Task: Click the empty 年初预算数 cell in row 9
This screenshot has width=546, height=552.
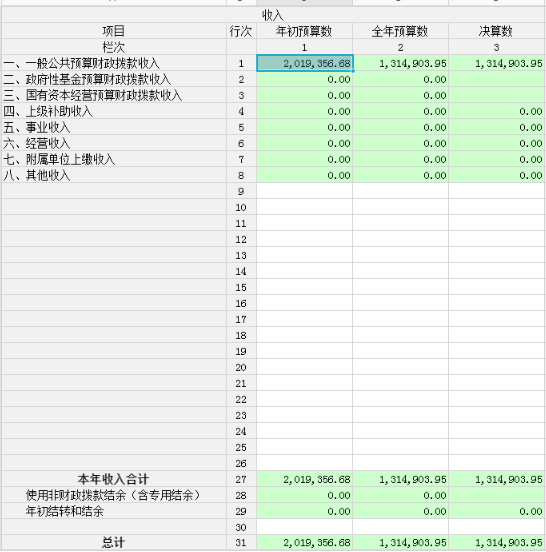Action: (x=305, y=192)
